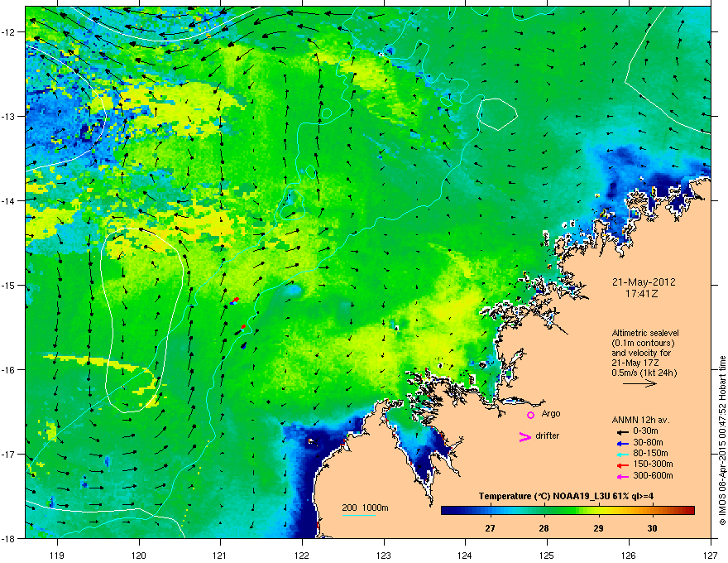728x563 pixels.
Task: Click the latitude axis label -17
Action: [x=8, y=454]
